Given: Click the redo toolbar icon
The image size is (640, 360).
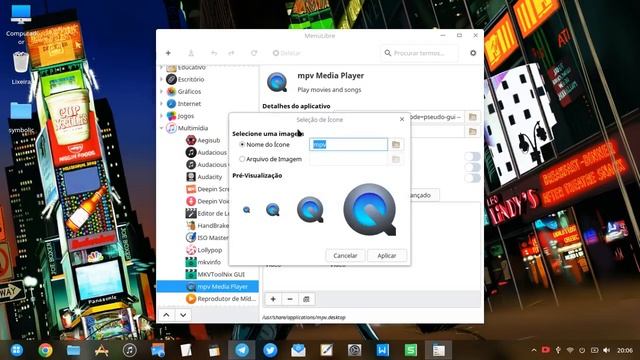Looking at the screenshot, I should (x=231, y=53).
